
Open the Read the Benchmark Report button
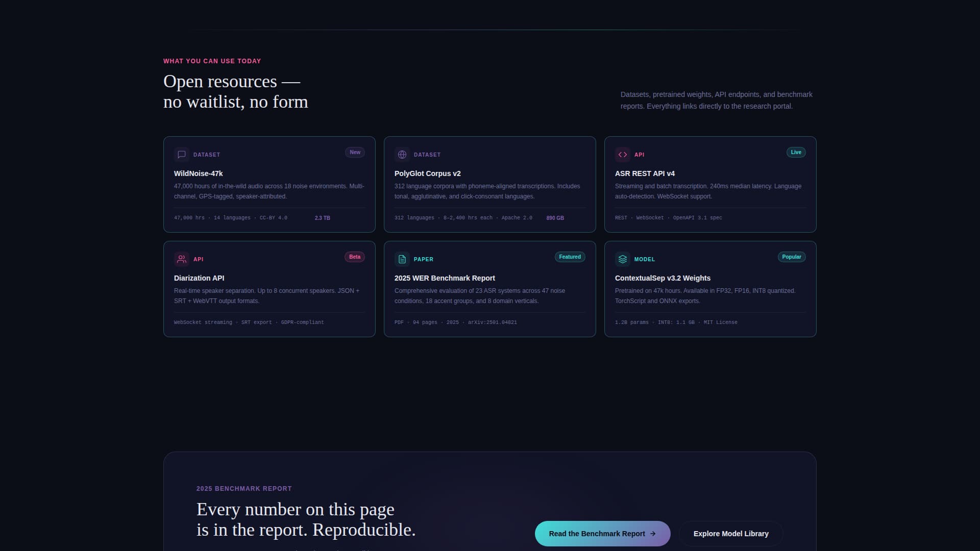602,534
